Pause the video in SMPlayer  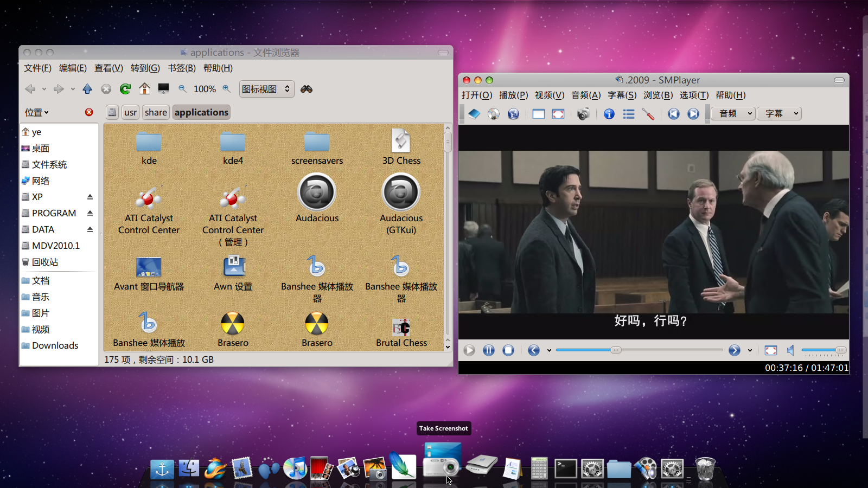tap(489, 350)
